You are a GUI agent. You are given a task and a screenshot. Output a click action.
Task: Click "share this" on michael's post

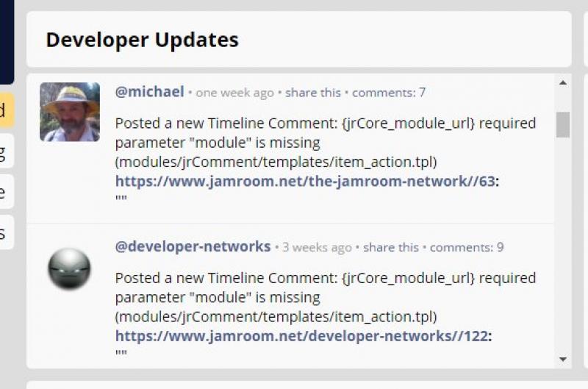coord(313,93)
